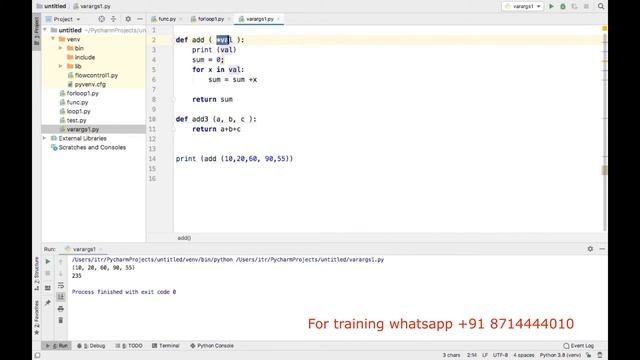The width and height of the screenshot is (640, 360).
Task: Click the expand/collapse all icon in Project header
Action: click(113, 19)
